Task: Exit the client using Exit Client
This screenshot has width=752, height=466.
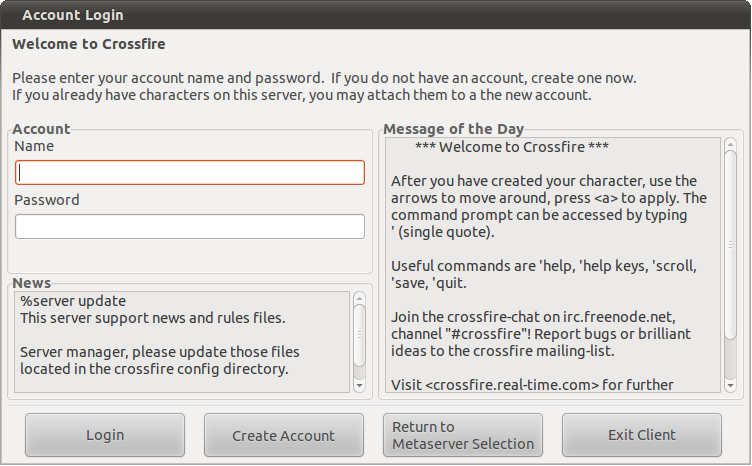Action: [641, 435]
